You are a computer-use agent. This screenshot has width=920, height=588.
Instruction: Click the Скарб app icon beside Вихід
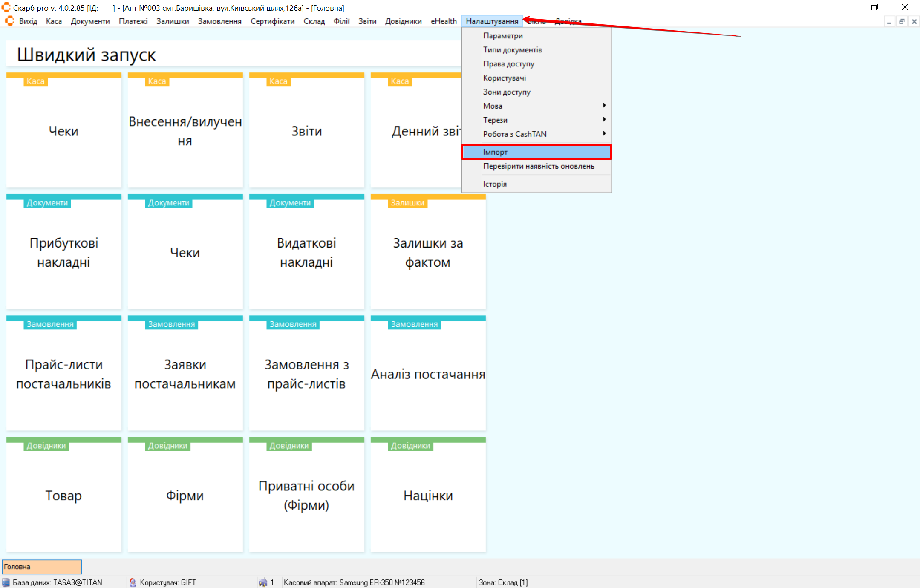pos(9,21)
